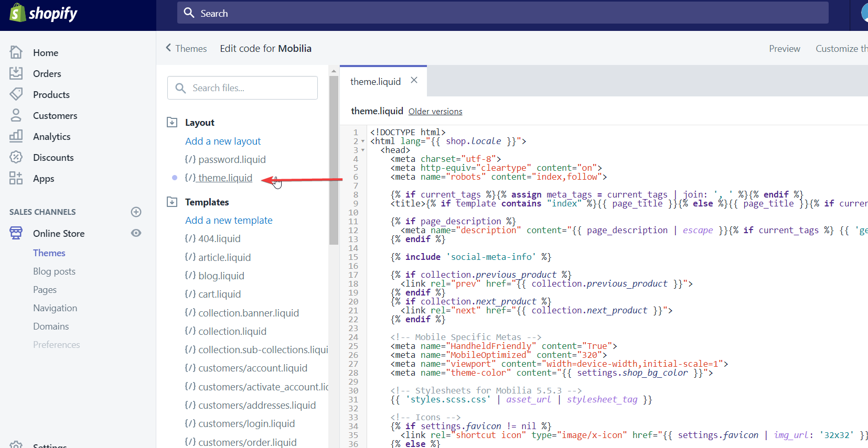This screenshot has width=868, height=448.
Task: Open customers/addresses.liquid template
Action: click(x=257, y=405)
